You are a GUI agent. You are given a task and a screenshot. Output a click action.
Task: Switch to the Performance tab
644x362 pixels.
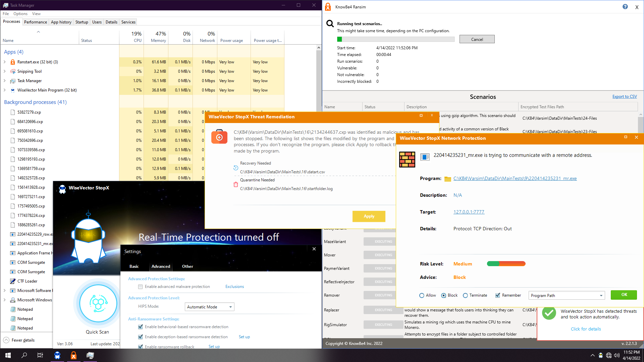click(x=36, y=22)
